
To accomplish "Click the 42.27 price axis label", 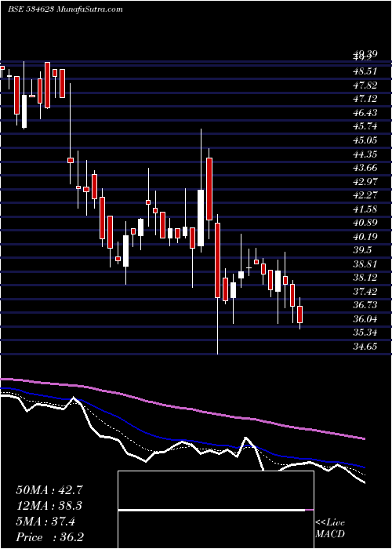I will click(x=365, y=195).
